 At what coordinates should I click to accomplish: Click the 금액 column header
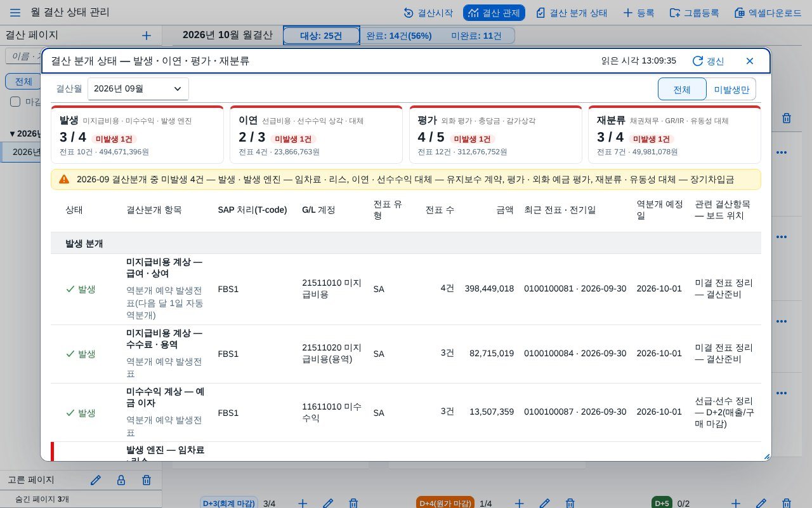coord(505,210)
